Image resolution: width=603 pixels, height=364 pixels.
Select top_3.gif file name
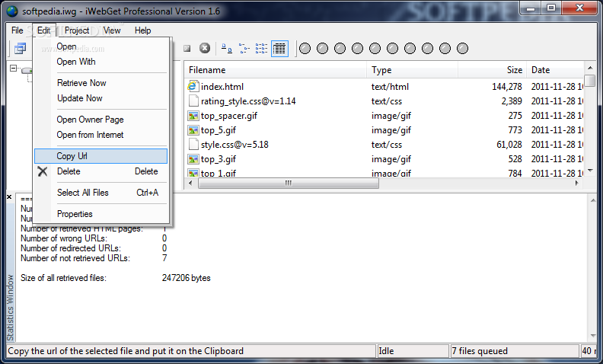pyautogui.click(x=219, y=159)
